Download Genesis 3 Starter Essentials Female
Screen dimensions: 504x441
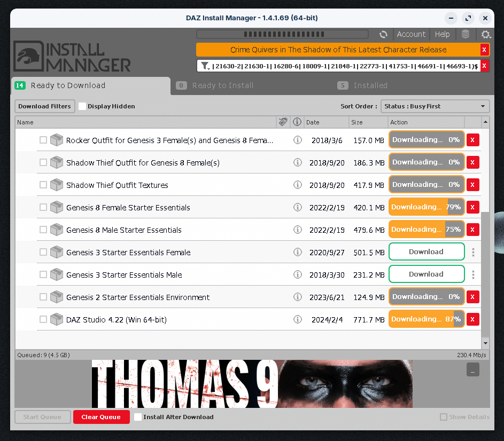coord(427,252)
